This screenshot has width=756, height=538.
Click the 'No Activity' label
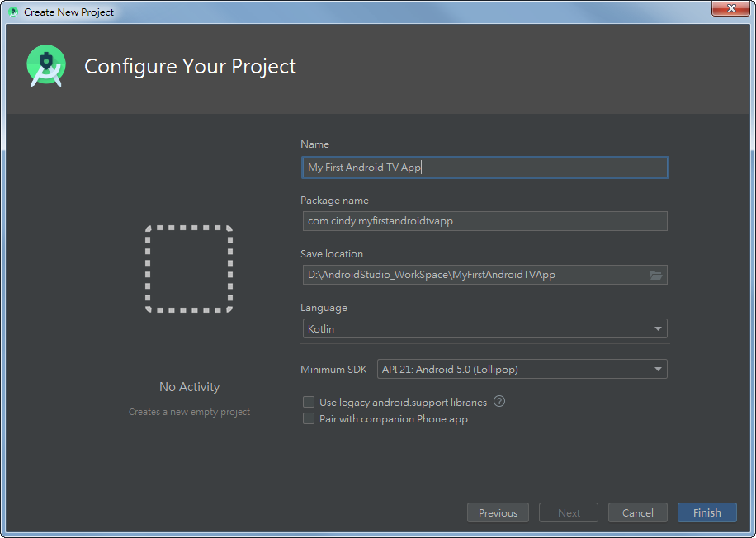(190, 387)
